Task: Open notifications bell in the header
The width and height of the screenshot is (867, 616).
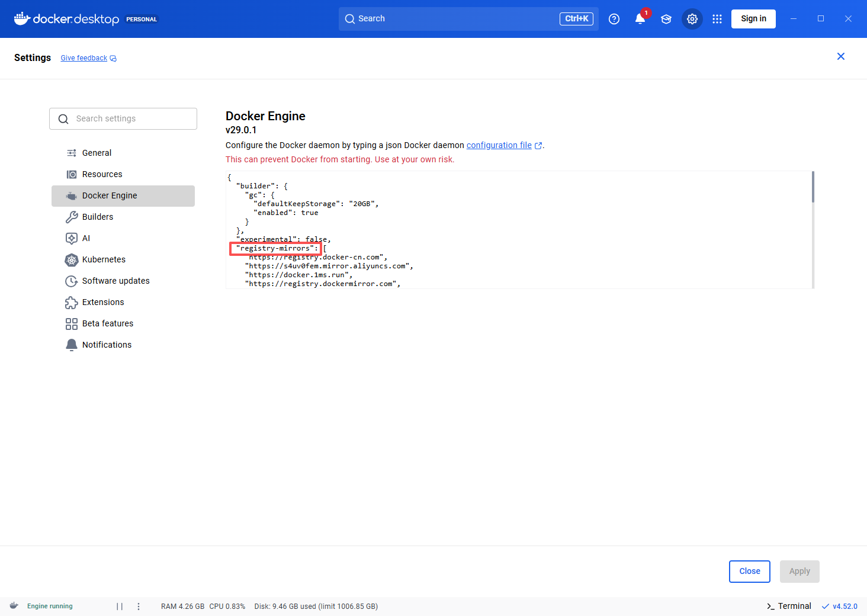Action: (640, 19)
